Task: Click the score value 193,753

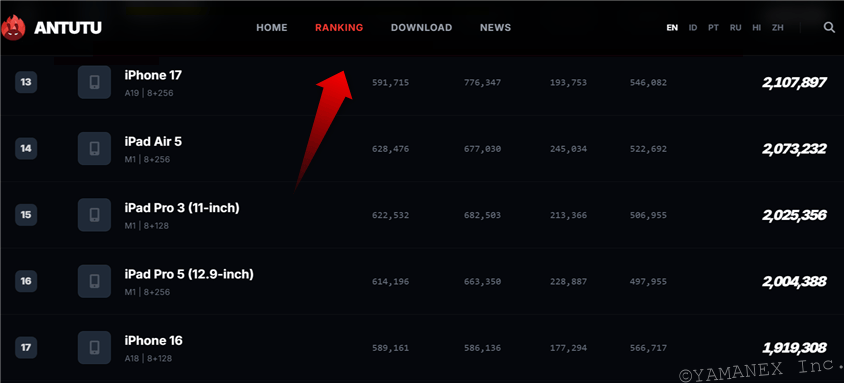Action: click(x=568, y=83)
